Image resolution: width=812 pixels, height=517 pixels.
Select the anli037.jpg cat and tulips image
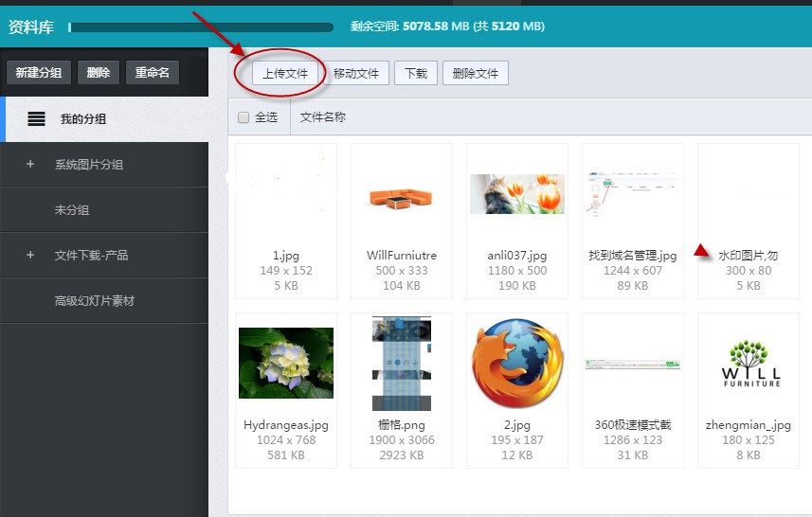516,194
